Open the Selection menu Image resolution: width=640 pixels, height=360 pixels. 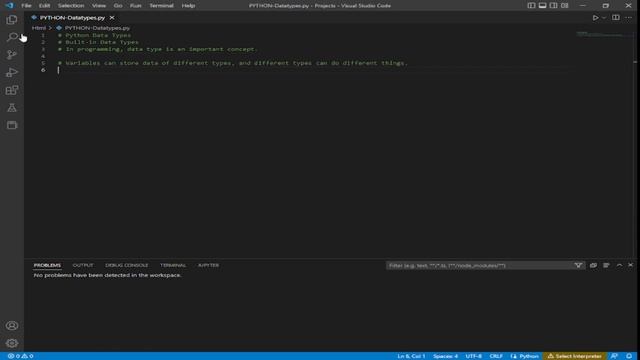pyautogui.click(x=71, y=6)
